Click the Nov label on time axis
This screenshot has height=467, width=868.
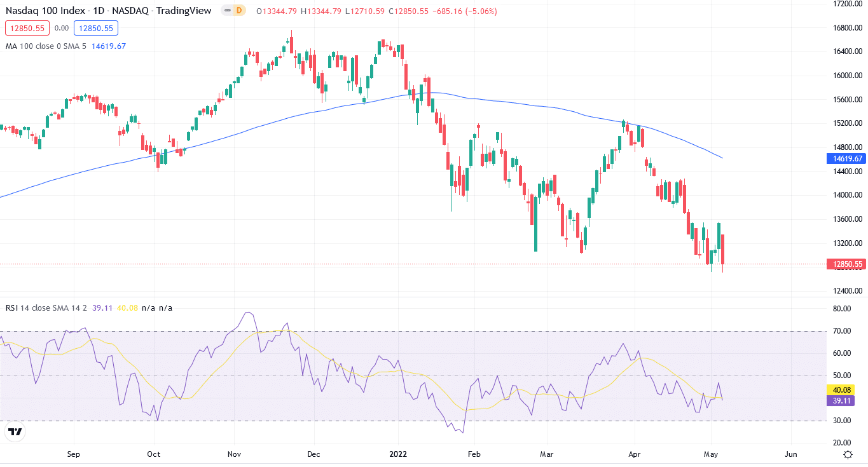click(234, 454)
